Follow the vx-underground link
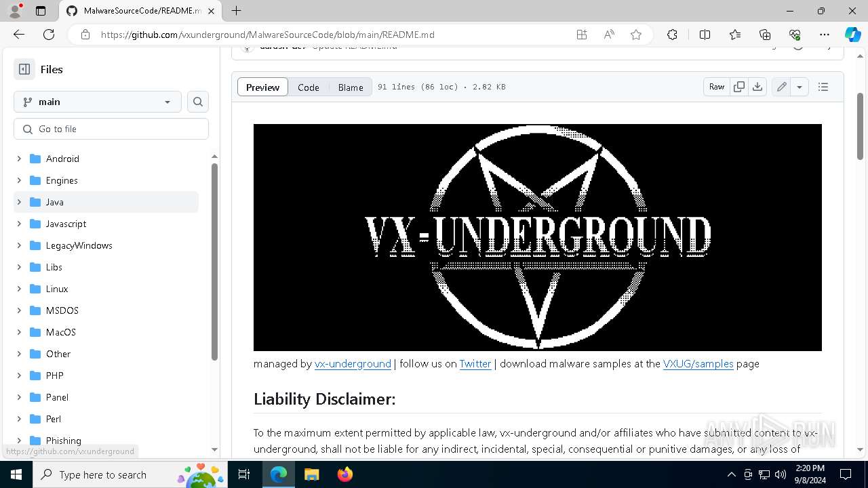868x488 pixels. [353, 363]
